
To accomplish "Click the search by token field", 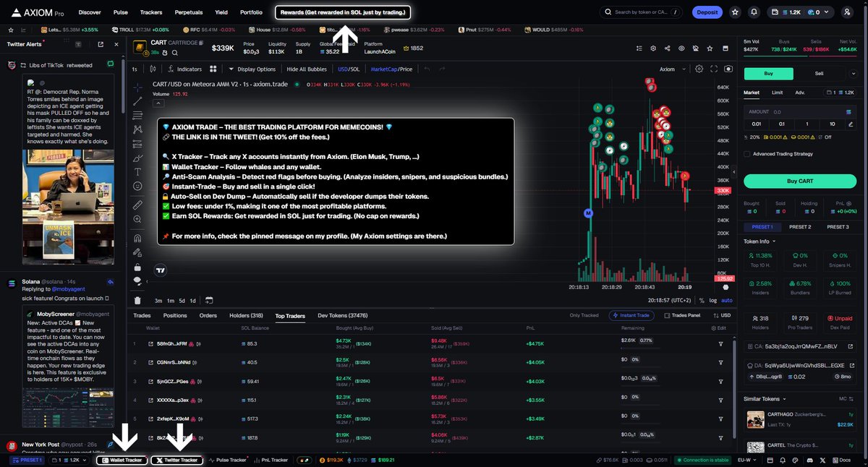I will tap(642, 12).
